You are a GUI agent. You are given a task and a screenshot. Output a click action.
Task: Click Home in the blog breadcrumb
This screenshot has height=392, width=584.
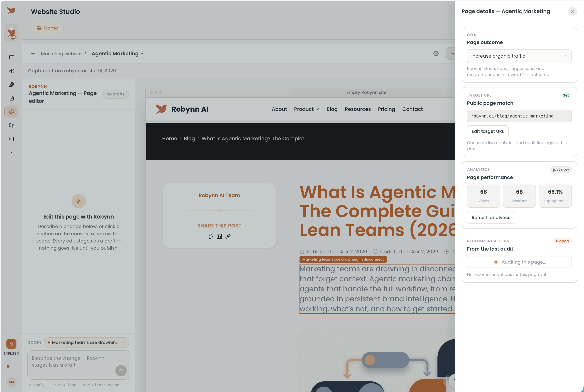[170, 138]
